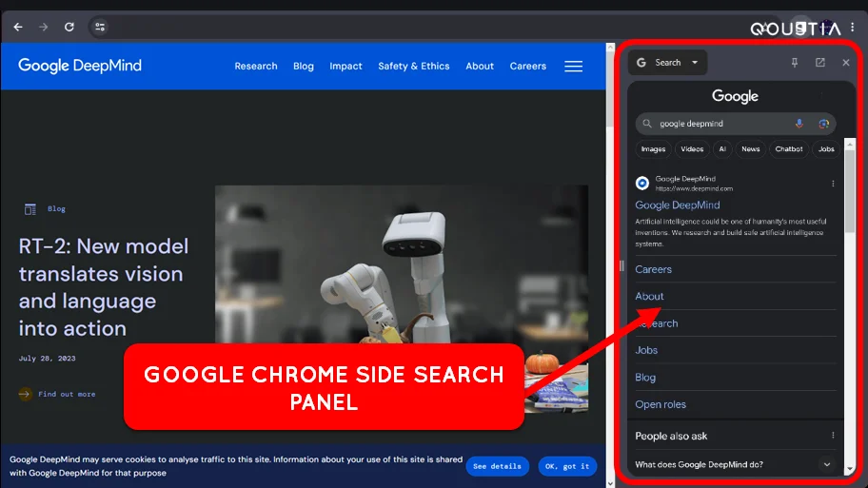Open site information tune icon

coord(100,27)
